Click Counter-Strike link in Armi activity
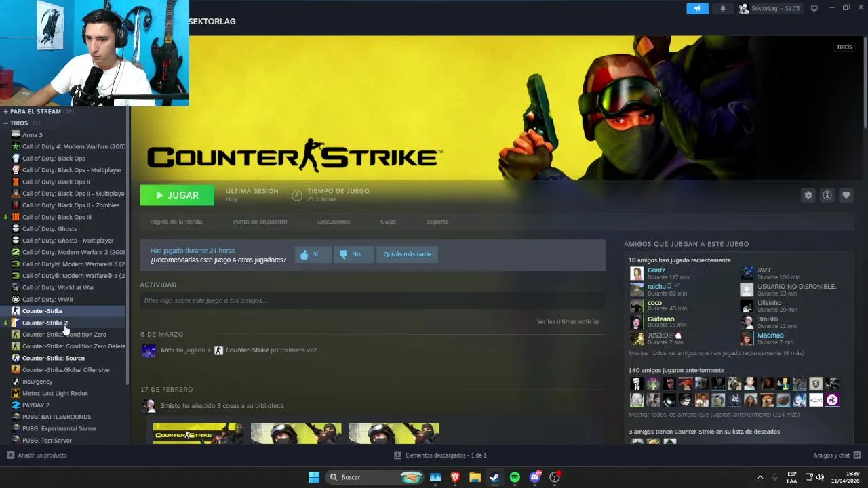This screenshot has height=488, width=868. 247,350
